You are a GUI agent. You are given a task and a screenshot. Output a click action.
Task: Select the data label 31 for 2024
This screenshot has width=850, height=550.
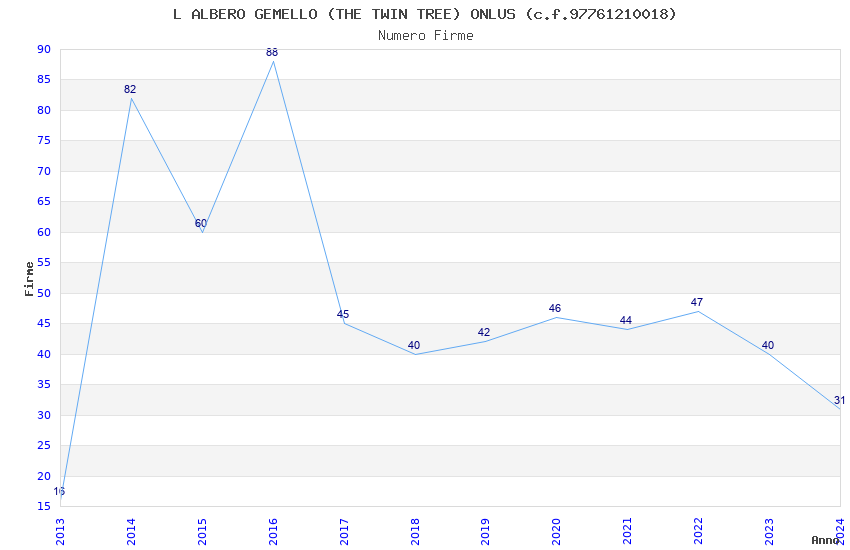[x=839, y=400]
